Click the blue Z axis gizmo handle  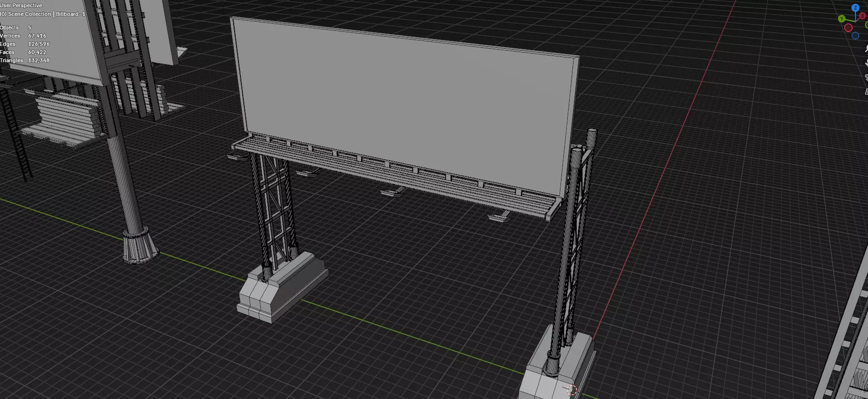click(x=855, y=8)
